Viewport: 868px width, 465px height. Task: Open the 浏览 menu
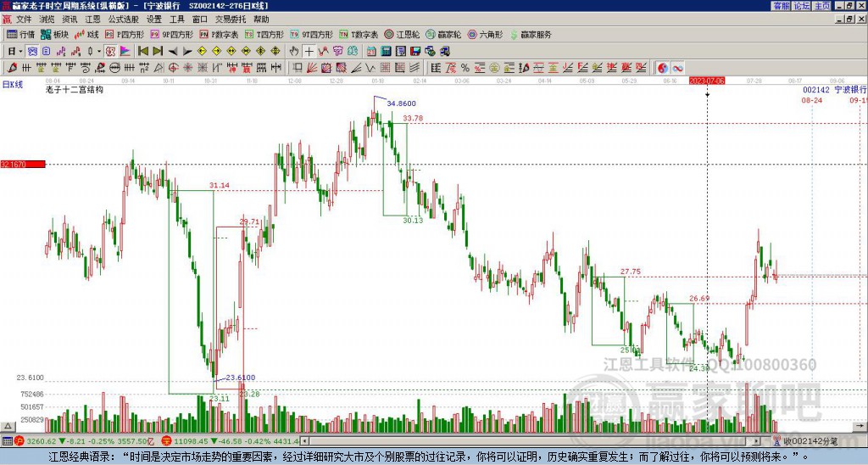pyautogui.click(x=47, y=20)
